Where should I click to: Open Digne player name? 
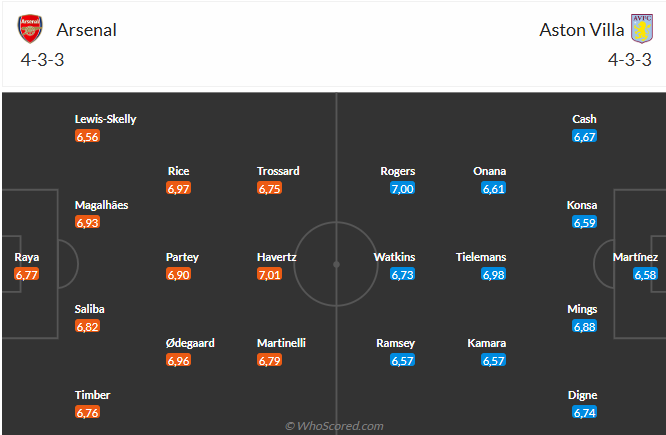tap(582, 395)
